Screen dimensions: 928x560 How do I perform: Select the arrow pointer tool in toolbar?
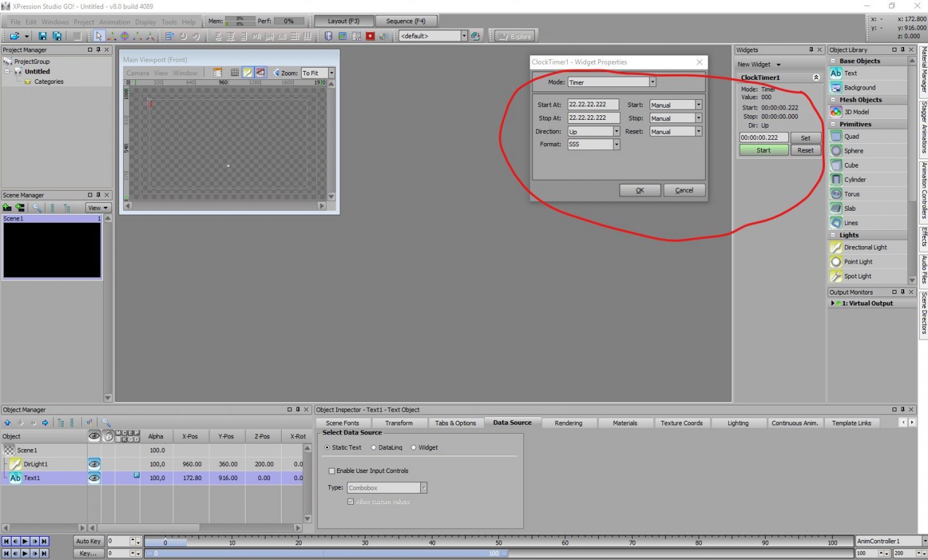[x=98, y=36]
